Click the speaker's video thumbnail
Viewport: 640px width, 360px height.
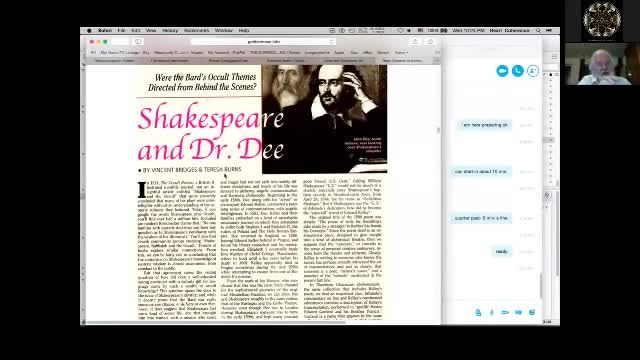pyautogui.click(x=602, y=64)
